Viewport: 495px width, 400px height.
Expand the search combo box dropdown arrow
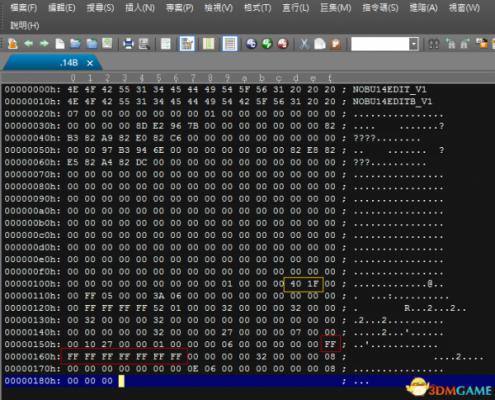414,44
